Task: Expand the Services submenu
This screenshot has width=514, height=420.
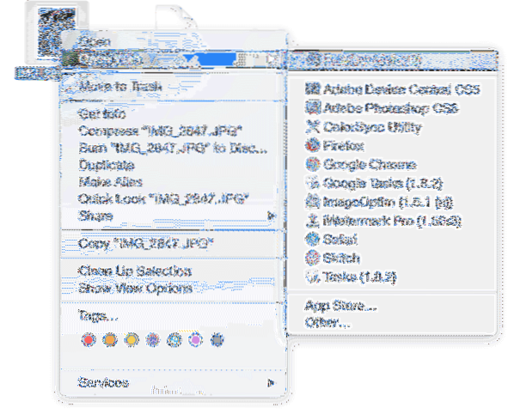Action: coord(271,383)
